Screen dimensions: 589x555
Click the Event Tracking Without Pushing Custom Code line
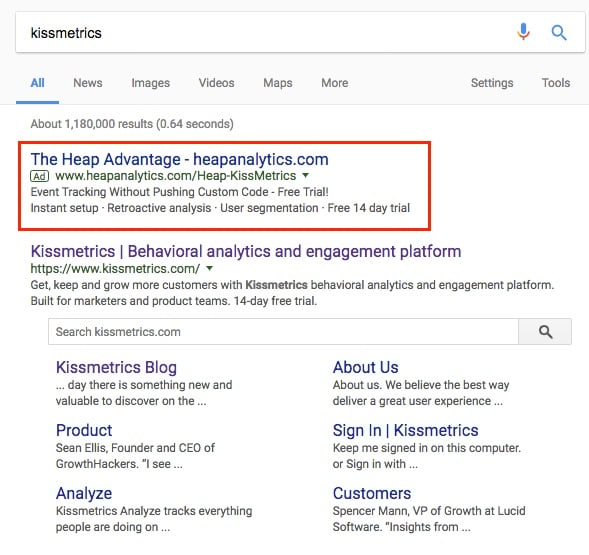tap(180, 192)
